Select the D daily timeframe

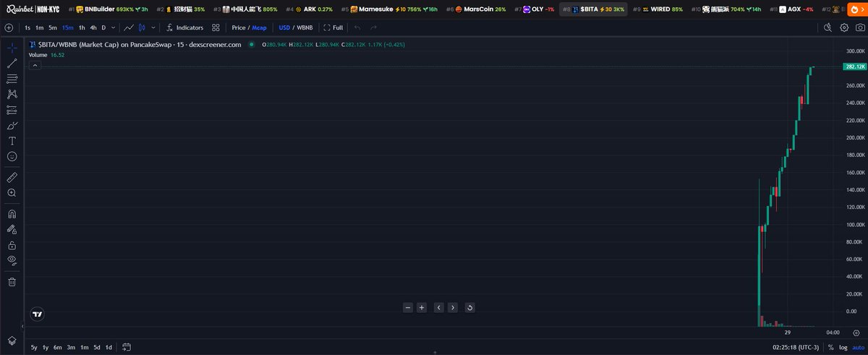[103, 27]
